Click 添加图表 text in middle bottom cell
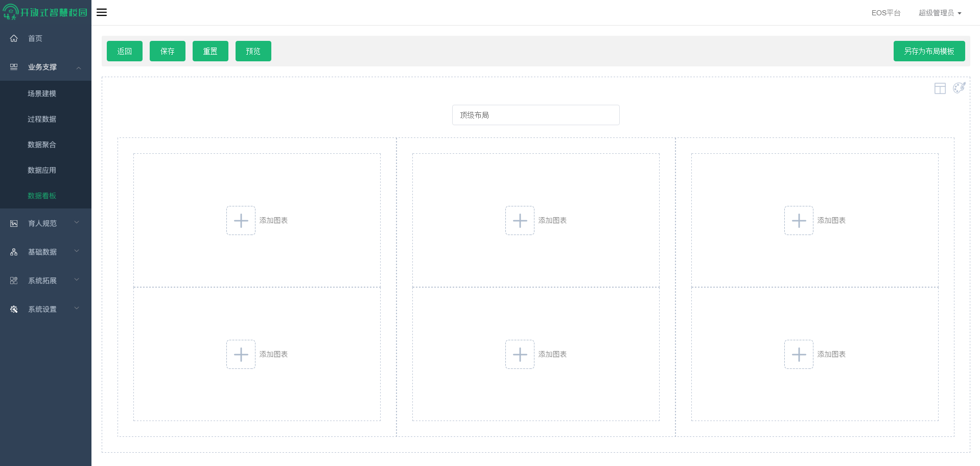 click(x=552, y=354)
